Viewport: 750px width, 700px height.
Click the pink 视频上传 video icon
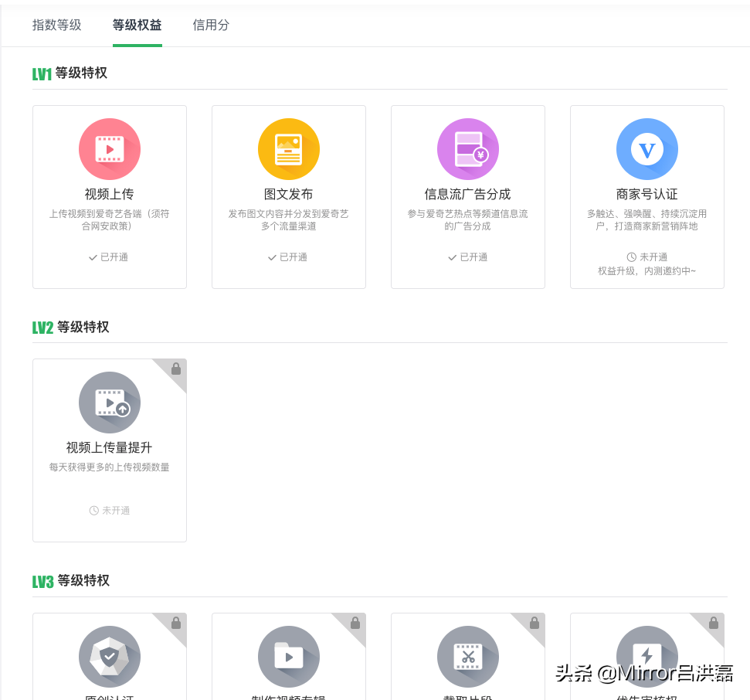tap(110, 149)
